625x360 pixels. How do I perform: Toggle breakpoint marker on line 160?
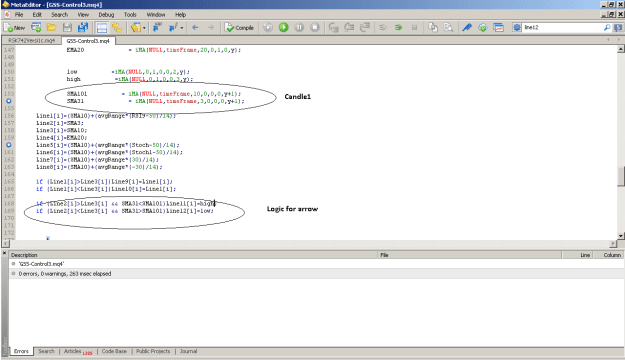(9, 145)
